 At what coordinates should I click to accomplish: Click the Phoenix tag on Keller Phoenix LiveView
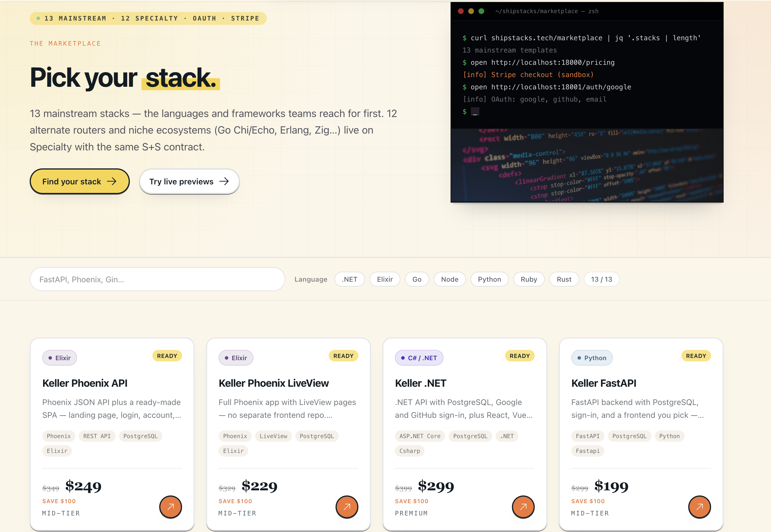235,436
